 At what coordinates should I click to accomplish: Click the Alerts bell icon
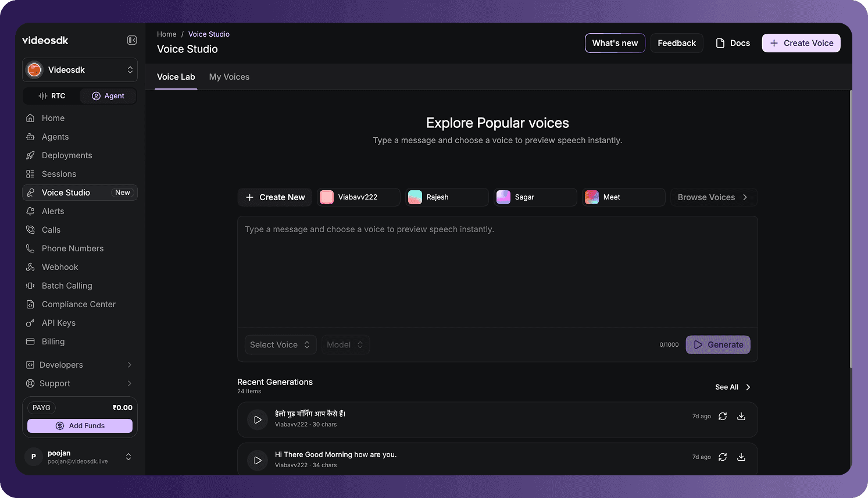pyautogui.click(x=30, y=211)
